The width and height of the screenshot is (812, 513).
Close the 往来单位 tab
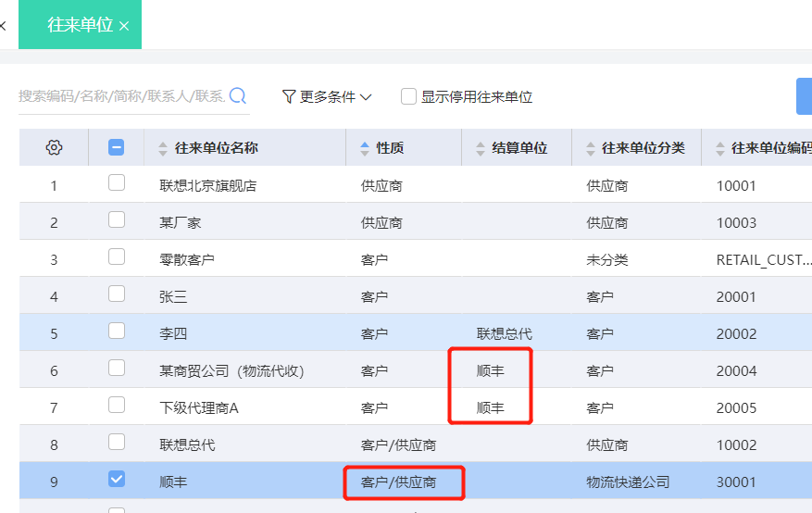coord(124,26)
